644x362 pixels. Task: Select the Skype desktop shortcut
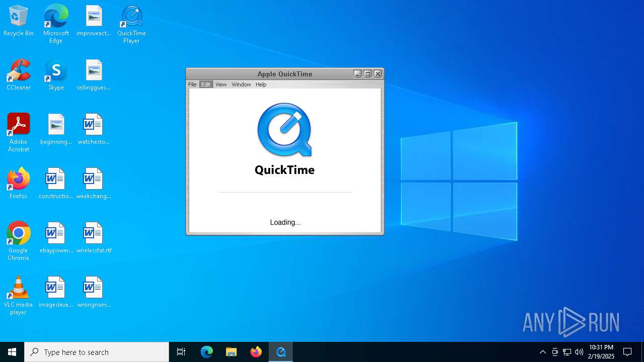[x=56, y=75]
